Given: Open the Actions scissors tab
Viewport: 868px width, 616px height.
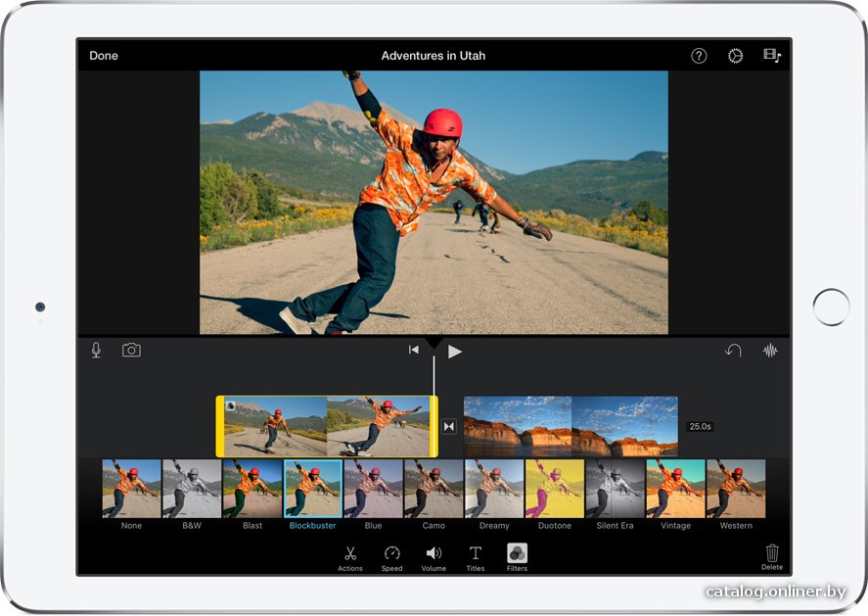Looking at the screenshot, I should click(350, 558).
